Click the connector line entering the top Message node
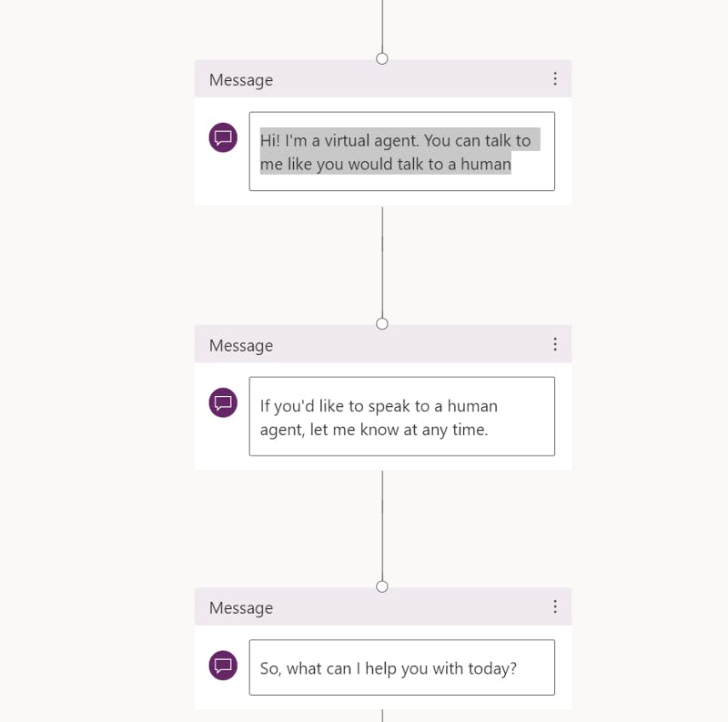Image resolution: width=728 pixels, height=722 pixels. 382,26
